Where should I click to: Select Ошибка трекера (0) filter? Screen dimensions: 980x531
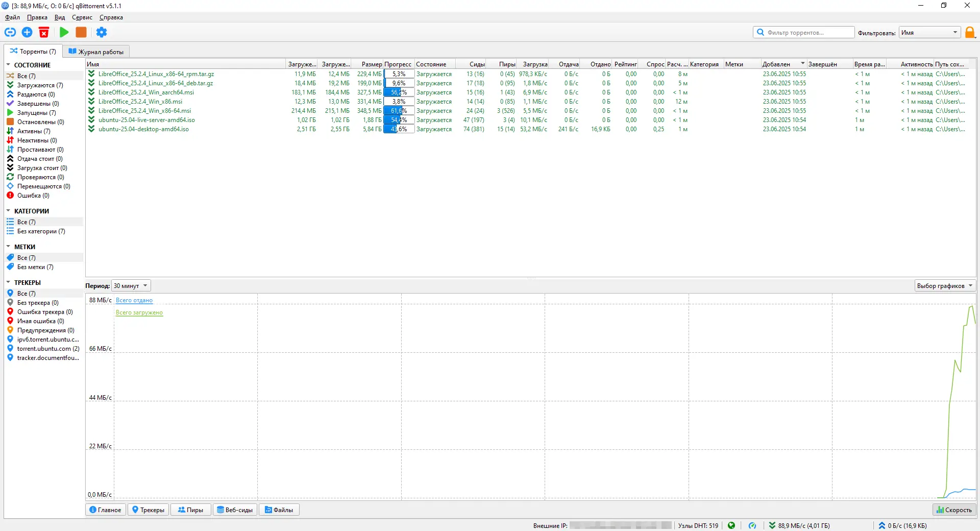45,312
